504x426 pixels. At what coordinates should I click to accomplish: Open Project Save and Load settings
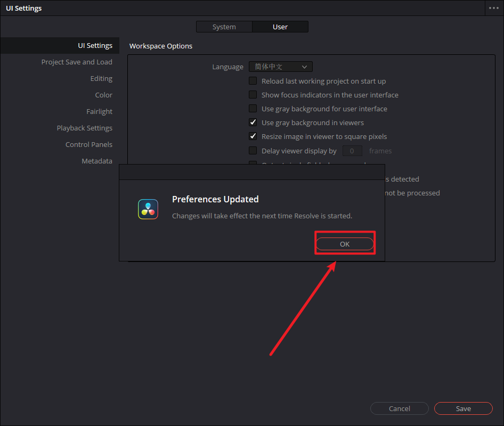[77, 62]
